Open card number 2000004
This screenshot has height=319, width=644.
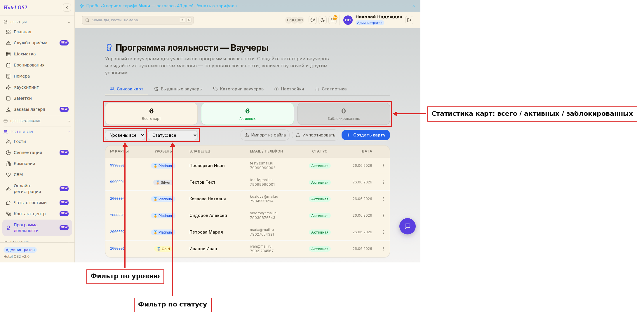[117, 199]
